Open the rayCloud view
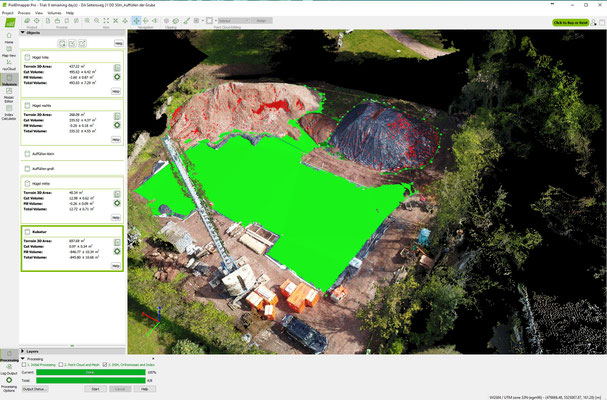Screen dimensions: 607x400 [x=9, y=65]
